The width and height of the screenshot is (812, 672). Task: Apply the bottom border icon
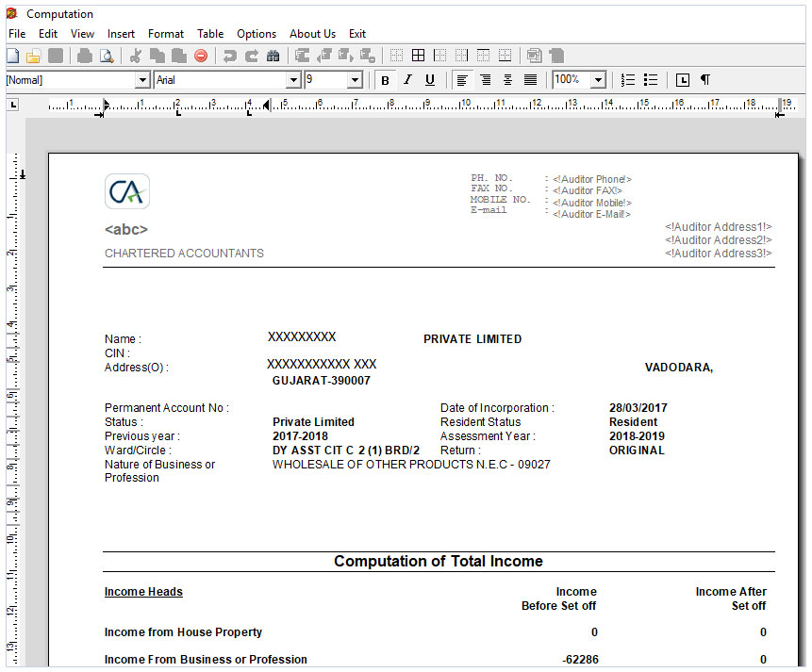(505, 56)
